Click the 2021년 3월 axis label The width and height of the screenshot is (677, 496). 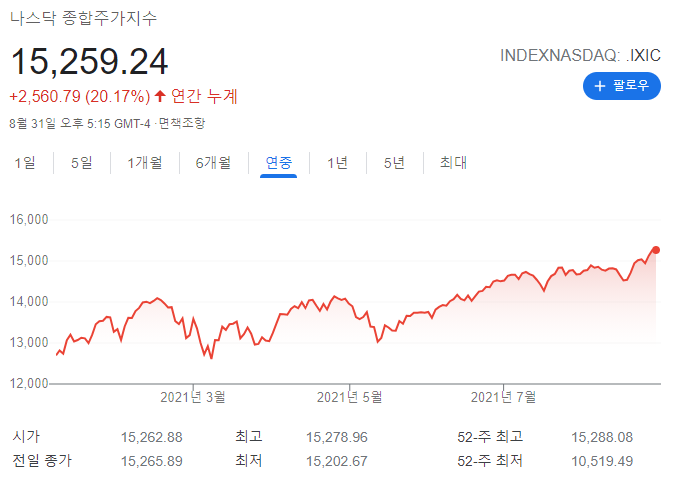[x=193, y=397]
